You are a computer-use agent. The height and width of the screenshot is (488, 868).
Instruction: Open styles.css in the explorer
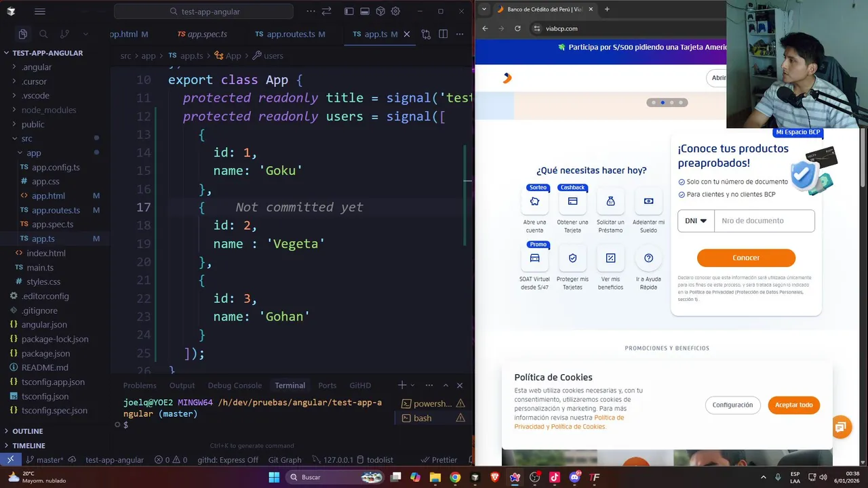click(x=43, y=281)
